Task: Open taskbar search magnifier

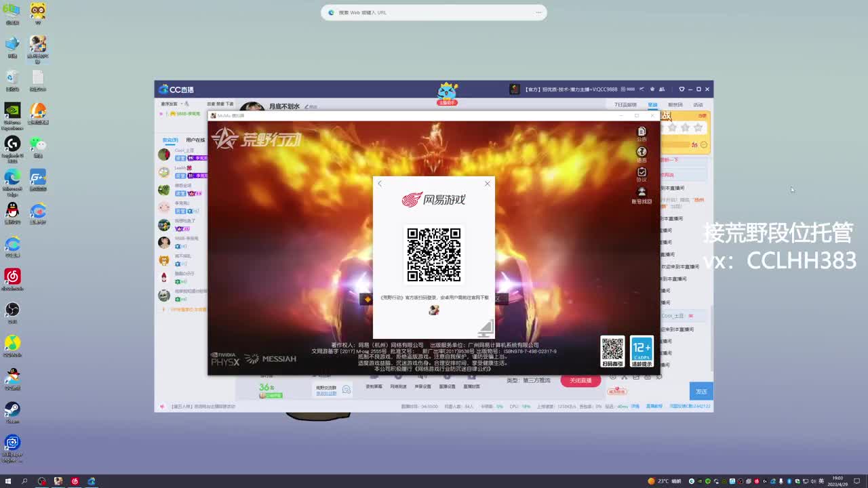Action: (24, 481)
